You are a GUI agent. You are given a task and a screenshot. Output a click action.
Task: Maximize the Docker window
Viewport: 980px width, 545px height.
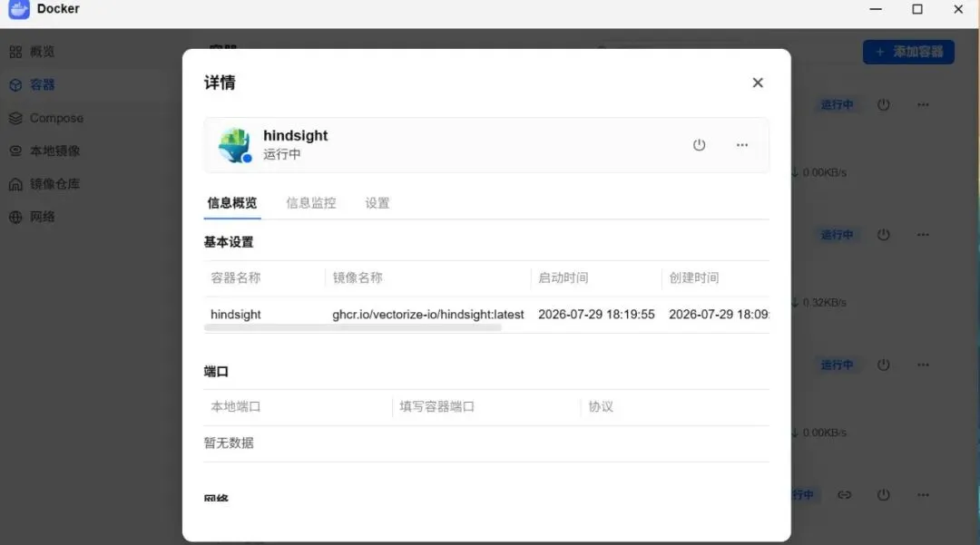tap(916, 9)
